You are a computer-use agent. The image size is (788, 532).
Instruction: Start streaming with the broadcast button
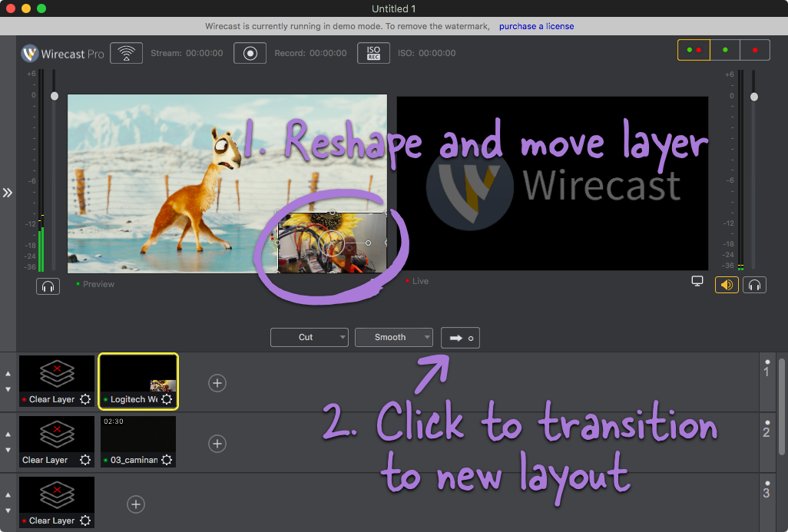[x=126, y=53]
